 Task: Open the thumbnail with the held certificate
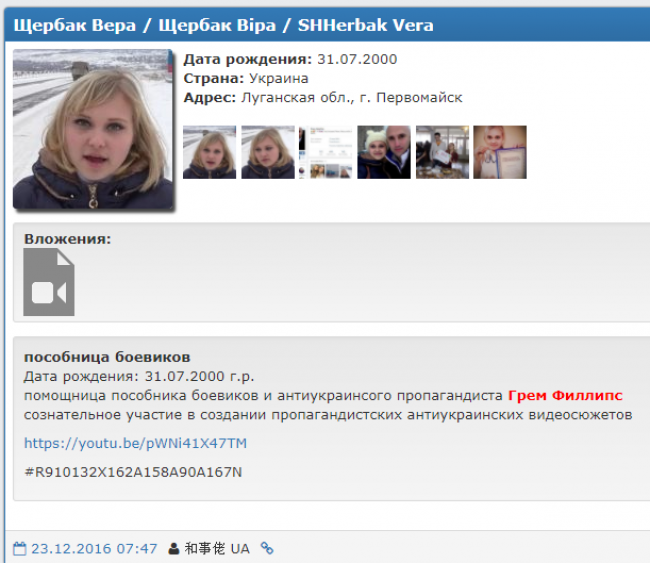point(500,152)
